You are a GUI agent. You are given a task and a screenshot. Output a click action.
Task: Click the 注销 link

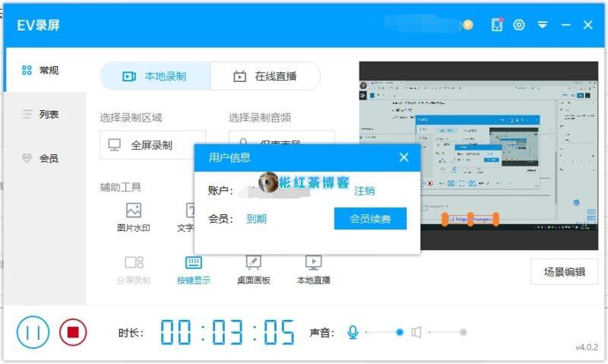pos(364,191)
